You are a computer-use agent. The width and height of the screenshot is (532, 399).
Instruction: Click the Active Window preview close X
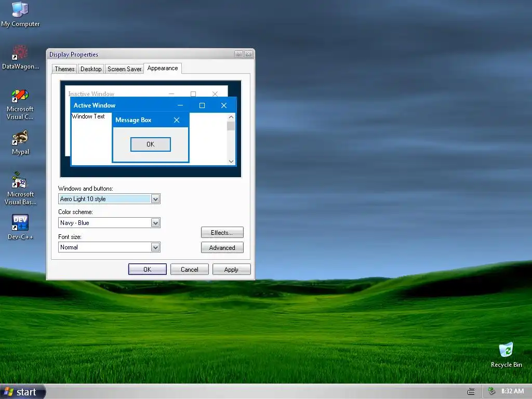click(x=223, y=105)
